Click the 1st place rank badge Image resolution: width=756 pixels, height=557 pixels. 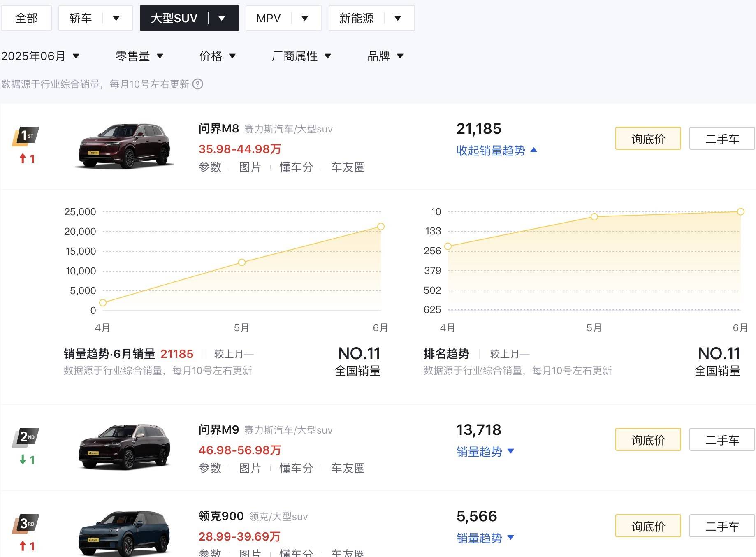[26, 137]
